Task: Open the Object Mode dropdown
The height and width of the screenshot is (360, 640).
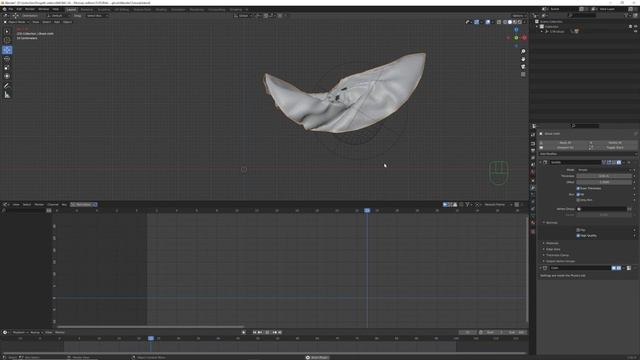Action: pyautogui.click(x=16, y=22)
